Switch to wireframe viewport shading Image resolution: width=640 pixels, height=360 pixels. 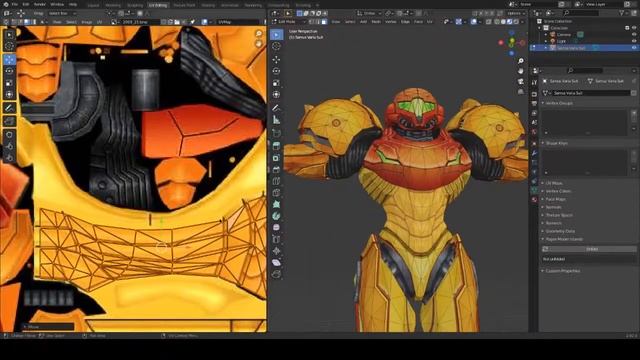point(497,22)
